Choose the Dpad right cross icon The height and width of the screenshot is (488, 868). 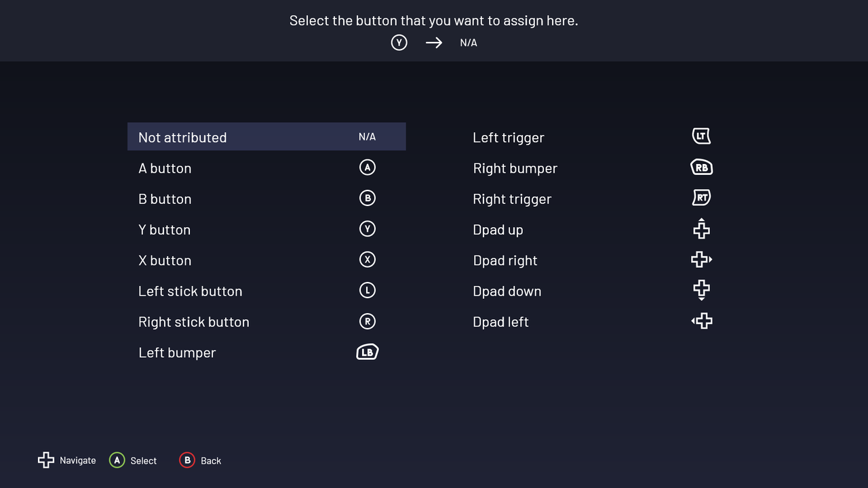pos(701,260)
